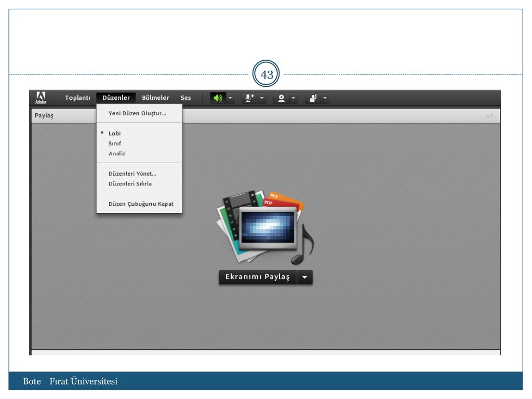Click the slide number 43 badge
The width and height of the screenshot is (532, 399).
pyautogui.click(x=267, y=74)
